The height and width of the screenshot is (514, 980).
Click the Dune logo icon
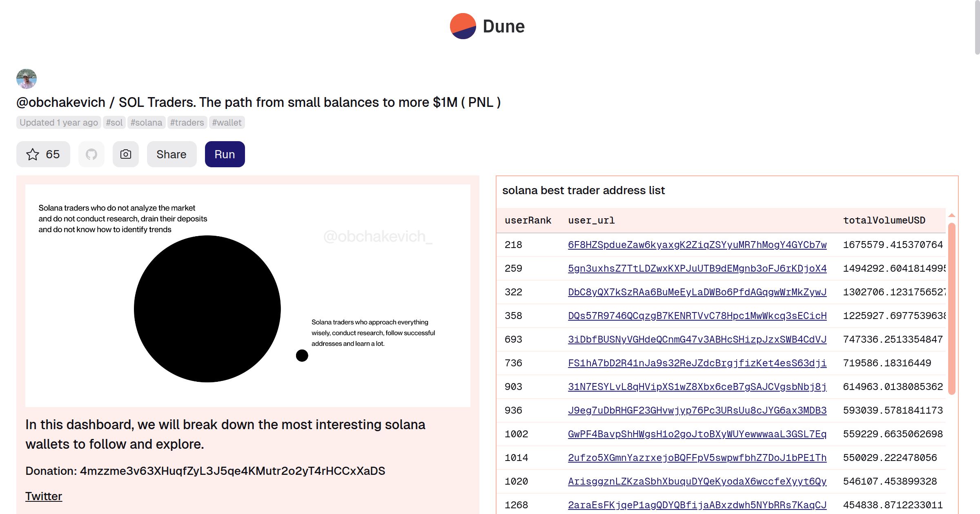(463, 26)
